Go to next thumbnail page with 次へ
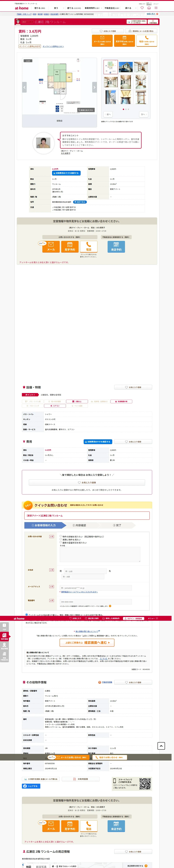The image size is (174, 868). pyautogui.click(x=144, y=114)
